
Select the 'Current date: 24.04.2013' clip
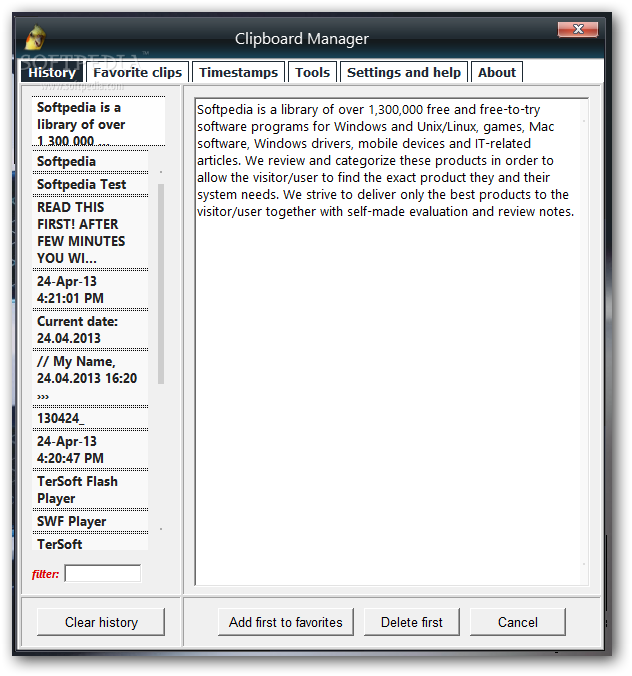point(90,330)
